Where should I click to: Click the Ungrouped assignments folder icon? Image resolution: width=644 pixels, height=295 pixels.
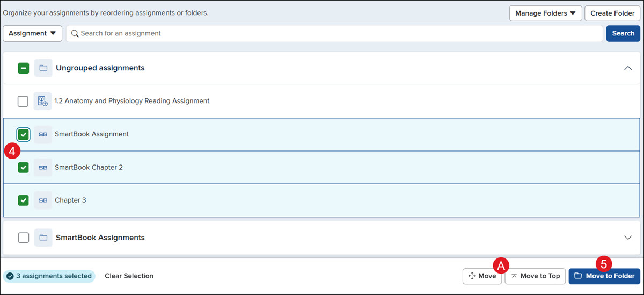pos(43,68)
